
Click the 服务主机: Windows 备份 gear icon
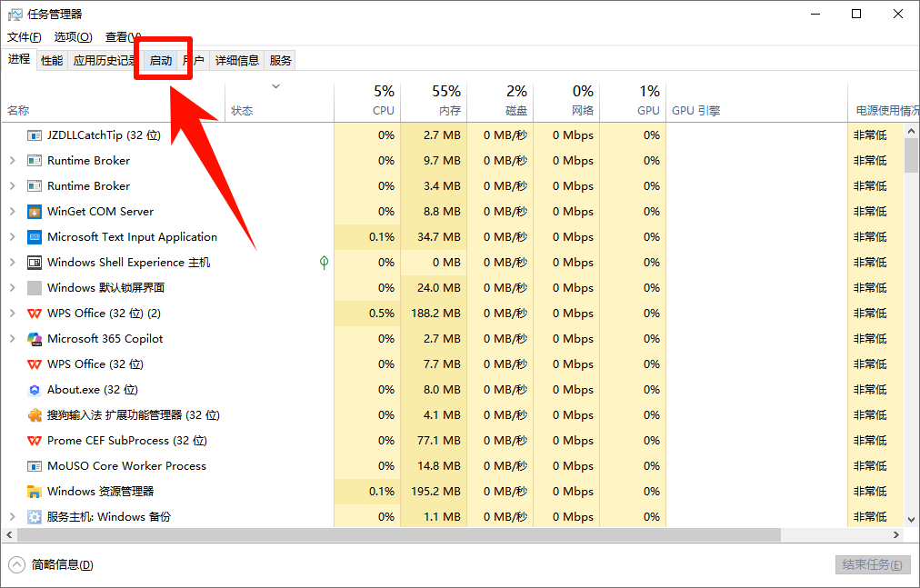click(35, 517)
